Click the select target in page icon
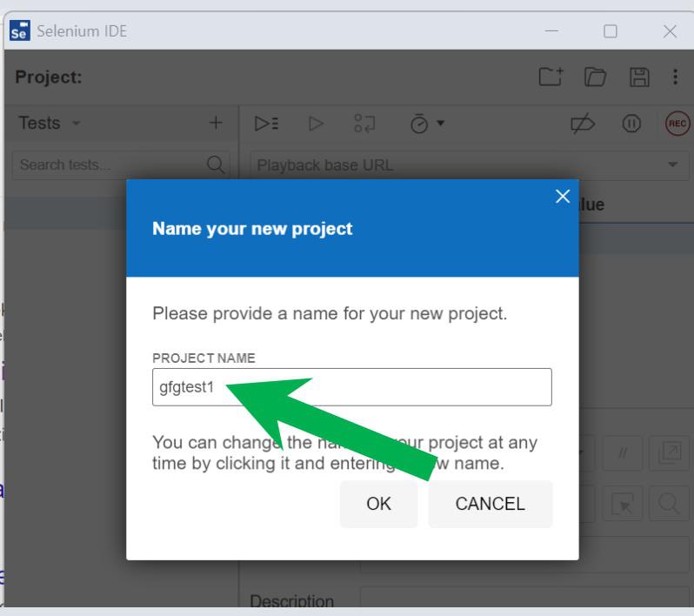Screen dimensions: 694x616 tap(623, 504)
